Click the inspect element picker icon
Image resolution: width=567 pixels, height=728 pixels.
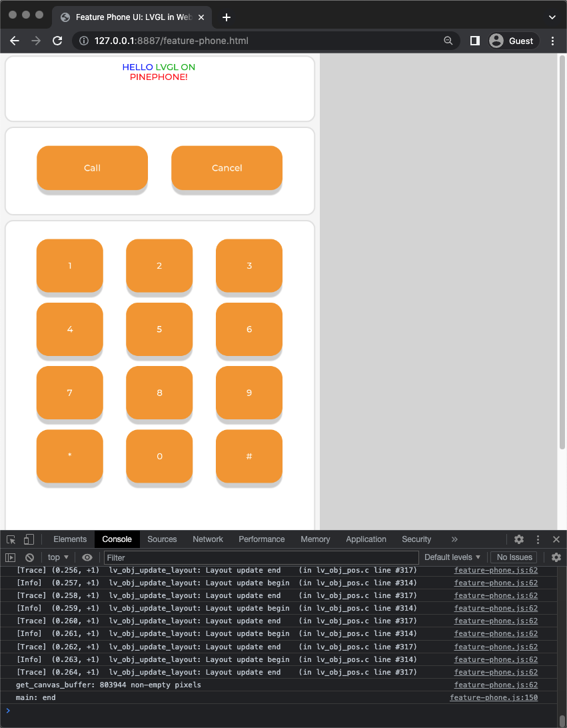11,539
